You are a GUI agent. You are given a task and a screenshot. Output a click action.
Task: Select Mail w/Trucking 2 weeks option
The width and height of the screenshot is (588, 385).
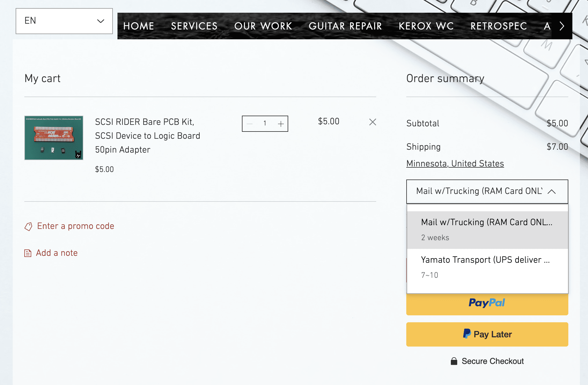click(x=488, y=230)
